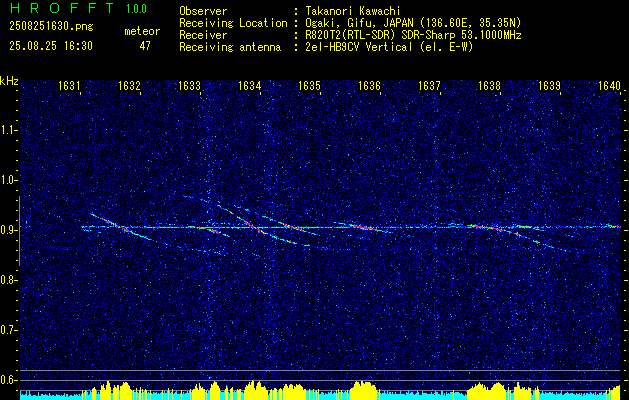Viewport: 629px width, 400px height.
Task: Click the 1633 time marker
Action: [189, 85]
